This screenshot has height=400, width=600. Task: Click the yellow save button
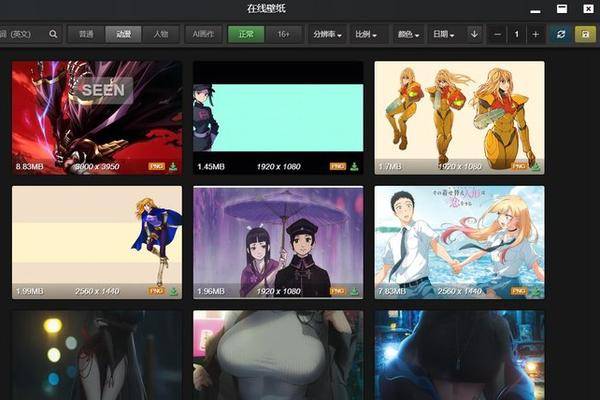point(585,34)
